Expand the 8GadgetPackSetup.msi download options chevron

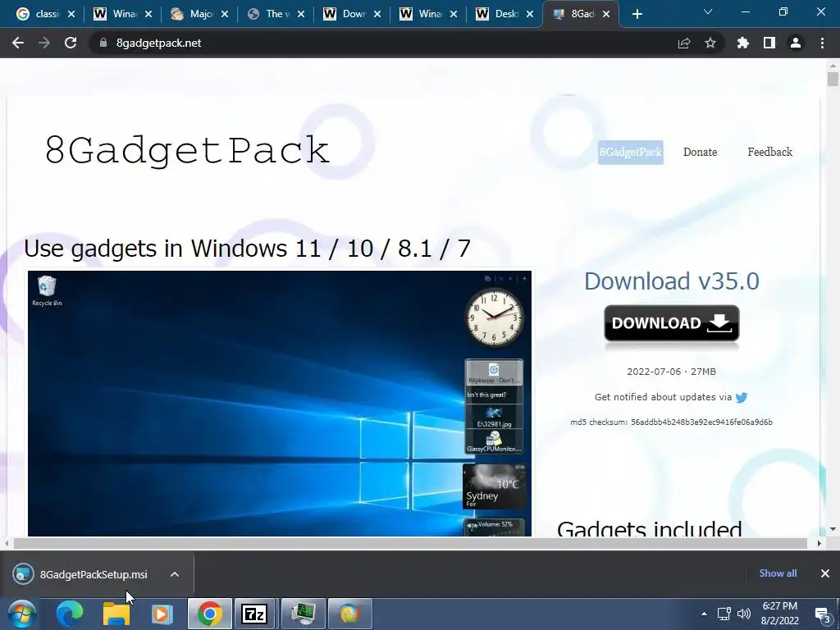(x=174, y=574)
